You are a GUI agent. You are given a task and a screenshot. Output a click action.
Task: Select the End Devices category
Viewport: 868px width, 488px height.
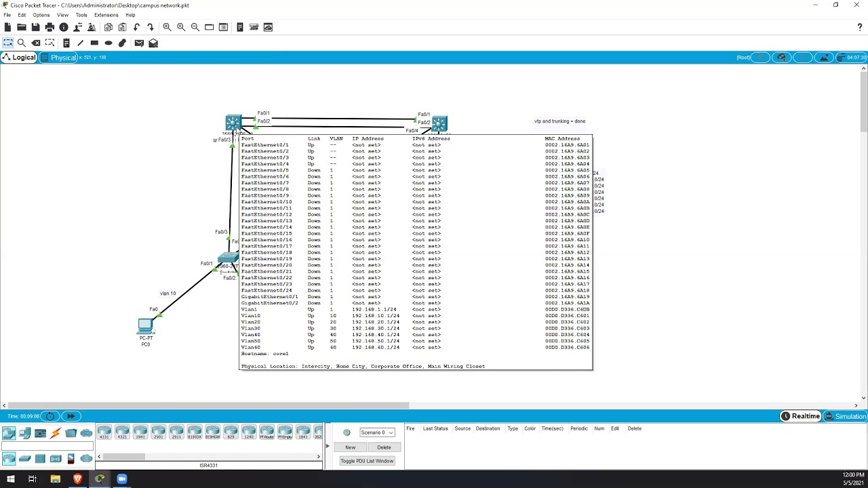[x=25, y=433]
